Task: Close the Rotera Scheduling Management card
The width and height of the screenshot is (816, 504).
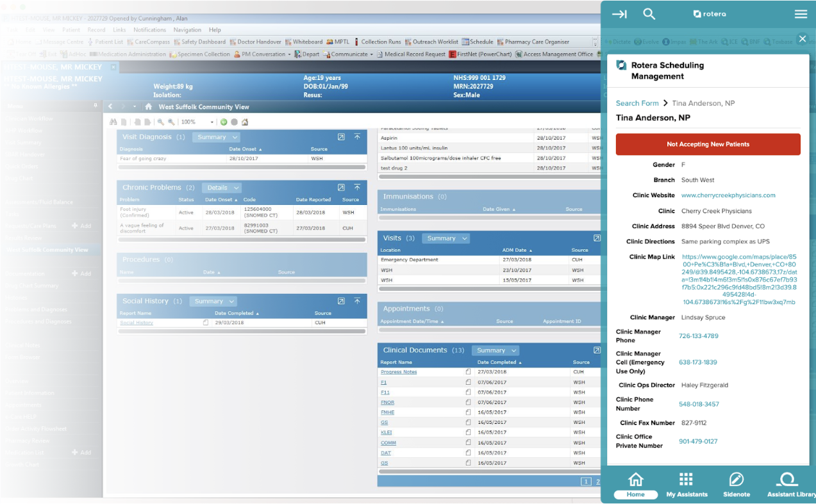Action: pyautogui.click(x=802, y=39)
